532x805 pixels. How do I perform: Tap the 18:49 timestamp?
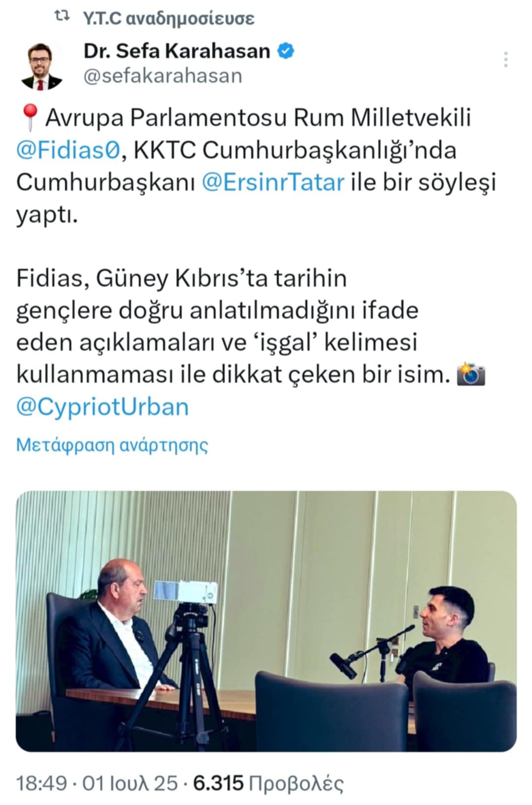41,782
